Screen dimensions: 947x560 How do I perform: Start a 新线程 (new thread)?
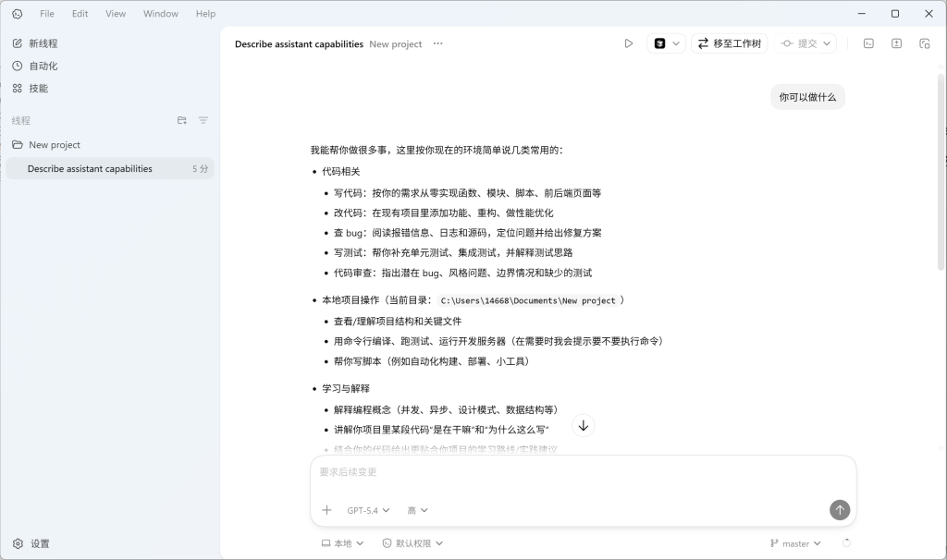click(x=44, y=43)
